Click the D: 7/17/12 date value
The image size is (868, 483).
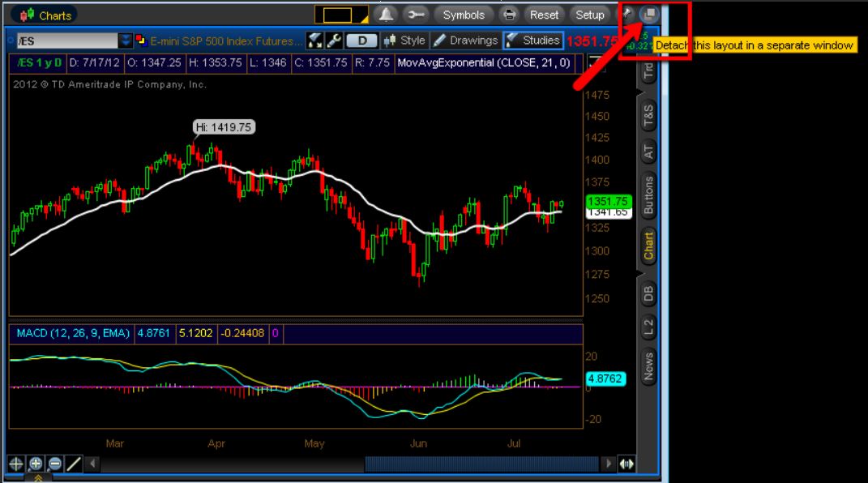click(x=94, y=63)
